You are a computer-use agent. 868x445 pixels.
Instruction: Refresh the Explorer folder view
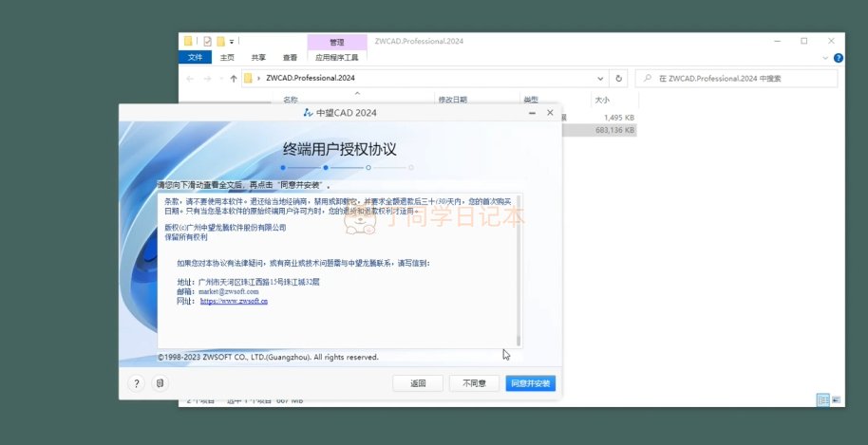coord(619,79)
